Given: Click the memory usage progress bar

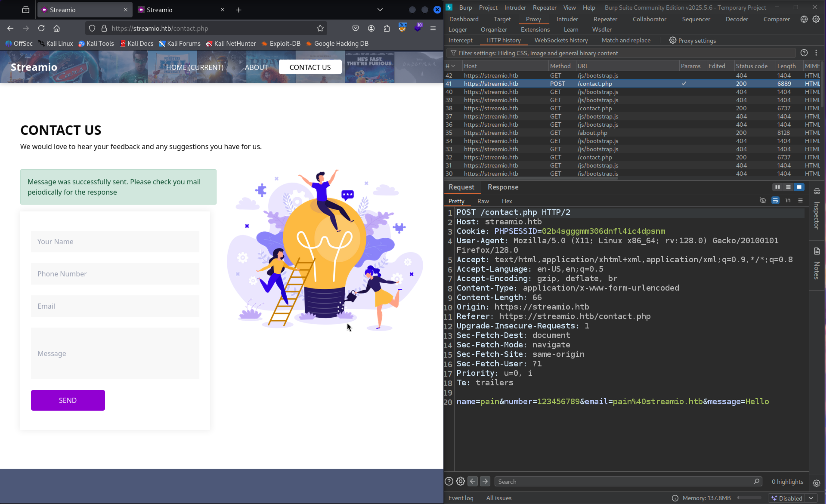Looking at the screenshot, I should [x=749, y=498].
